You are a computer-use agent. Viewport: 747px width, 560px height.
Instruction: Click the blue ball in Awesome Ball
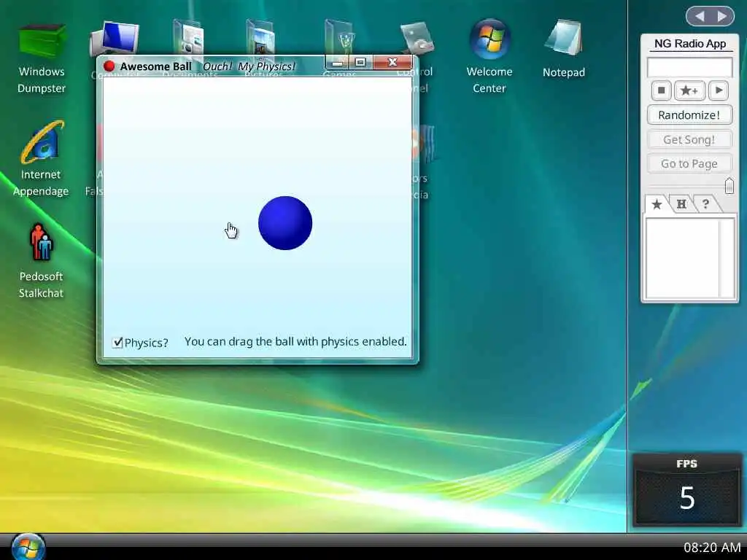click(285, 223)
